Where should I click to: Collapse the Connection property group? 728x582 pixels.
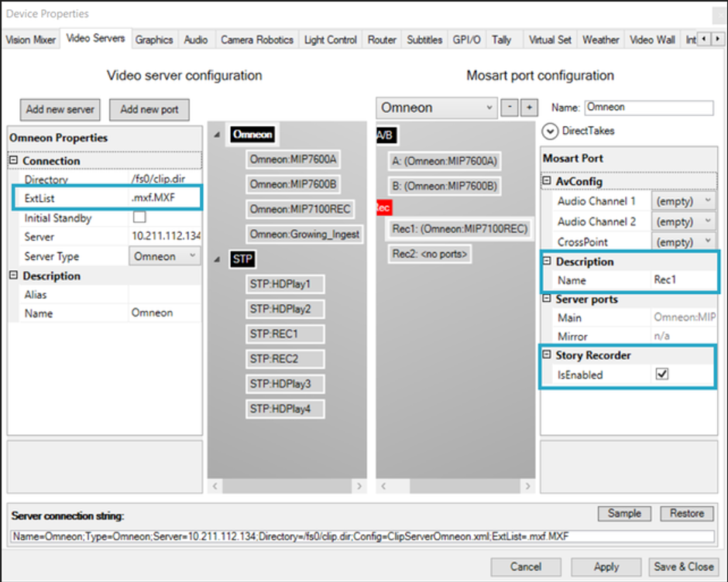coord(14,161)
